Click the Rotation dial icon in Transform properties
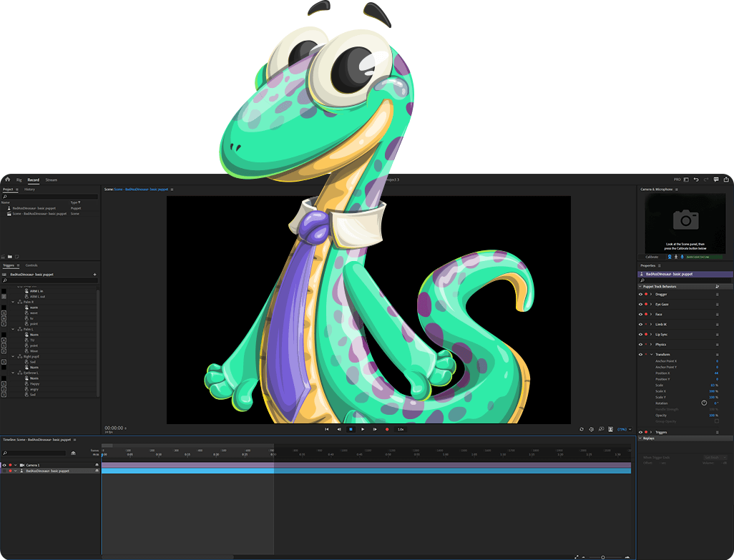Image resolution: width=734 pixels, height=560 pixels. pos(704,403)
